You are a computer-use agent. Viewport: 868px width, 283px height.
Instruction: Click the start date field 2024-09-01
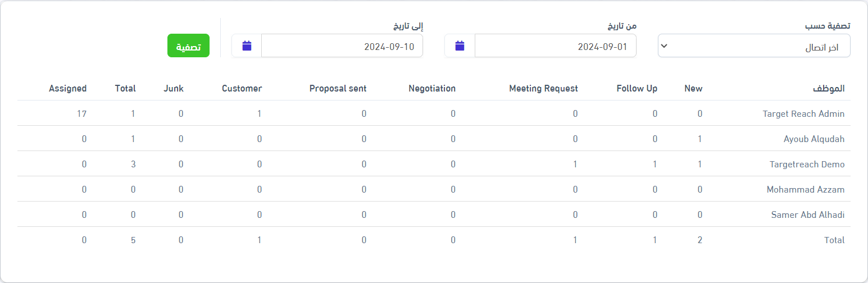(x=555, y=46)
